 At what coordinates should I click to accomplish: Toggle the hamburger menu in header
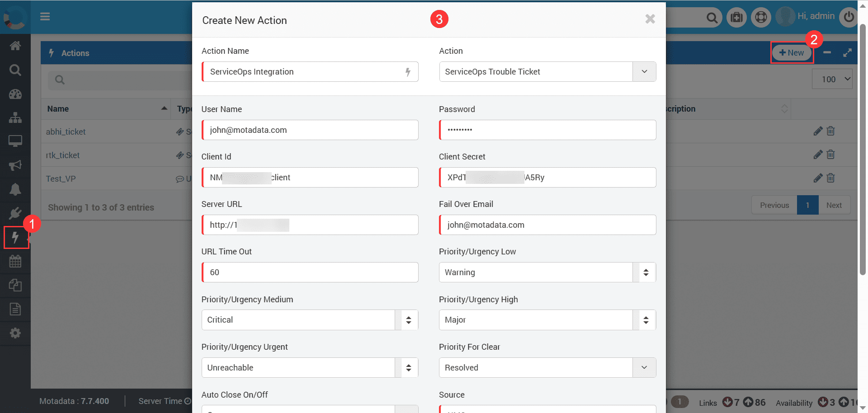[x=45, y=17]
